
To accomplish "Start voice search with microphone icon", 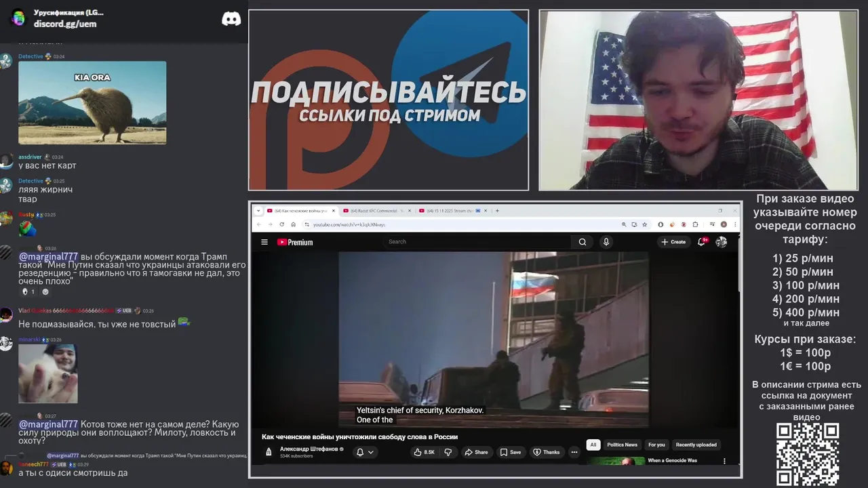I will (x=606, y=242).
